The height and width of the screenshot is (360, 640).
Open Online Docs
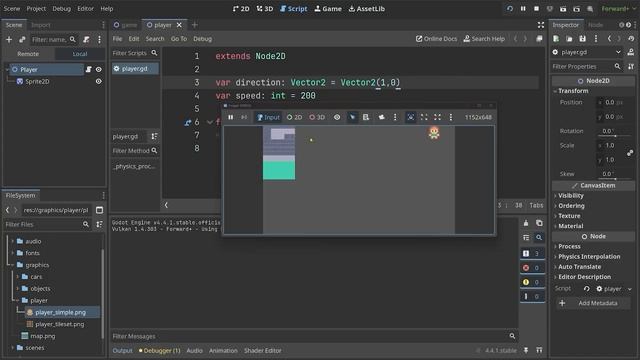436,39
